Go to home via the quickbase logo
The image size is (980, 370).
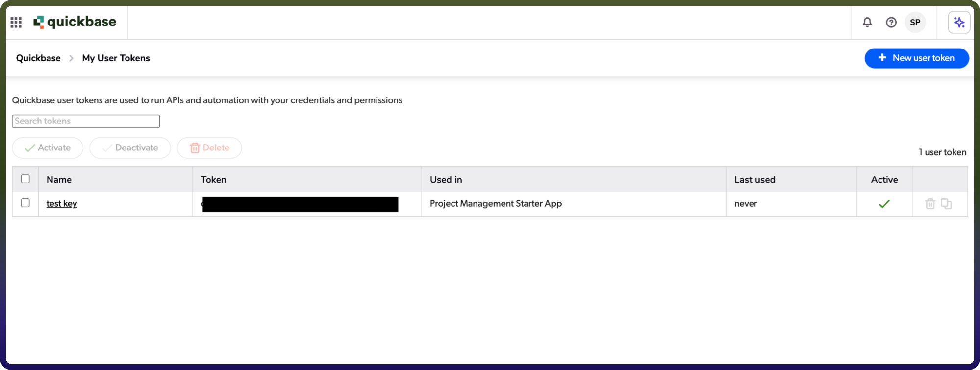point(75,22)
